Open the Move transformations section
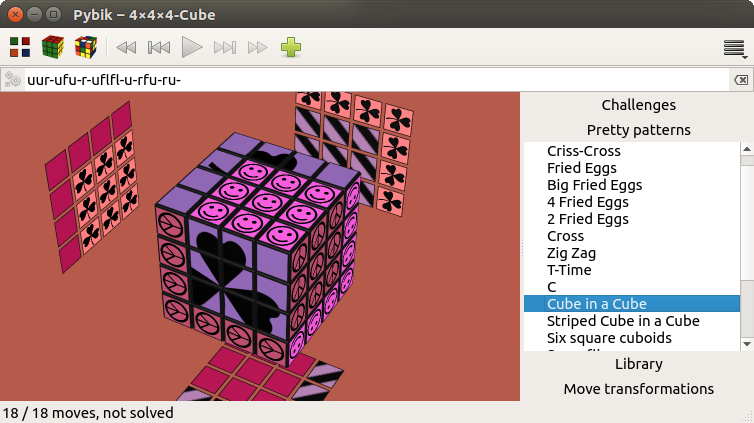The image size is (754, 423). pos(639,389)
